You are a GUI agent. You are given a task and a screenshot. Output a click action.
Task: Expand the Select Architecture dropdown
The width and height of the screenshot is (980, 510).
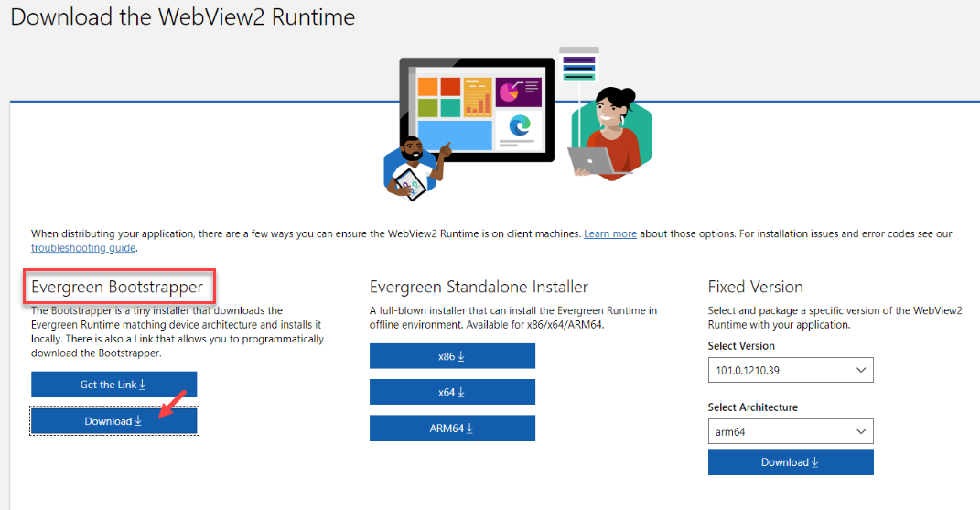791,431
